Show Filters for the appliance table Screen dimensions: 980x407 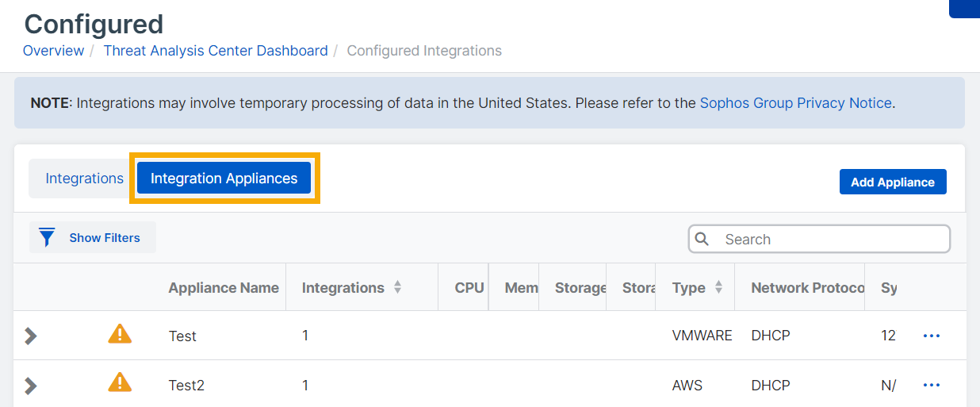(104, 237)
